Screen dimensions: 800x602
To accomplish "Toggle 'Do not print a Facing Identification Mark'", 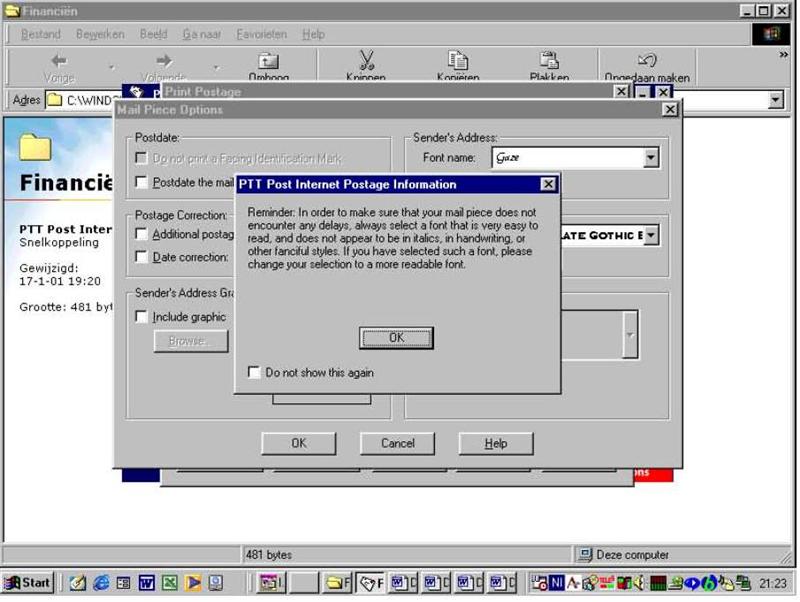I will click(141, 158).
